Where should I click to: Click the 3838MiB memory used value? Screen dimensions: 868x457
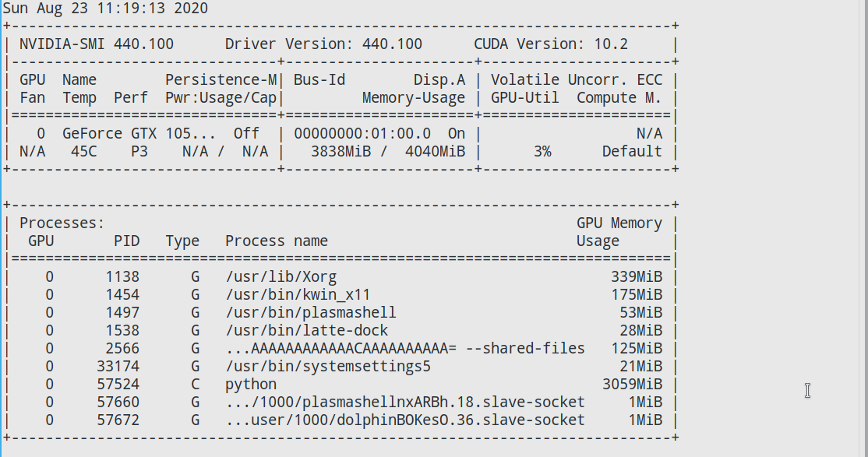[340, 152]
